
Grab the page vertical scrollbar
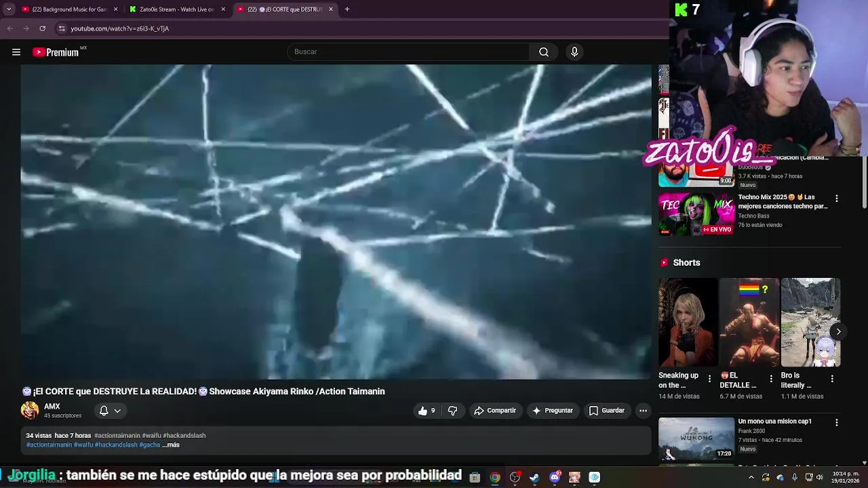[x=865, y=182]
